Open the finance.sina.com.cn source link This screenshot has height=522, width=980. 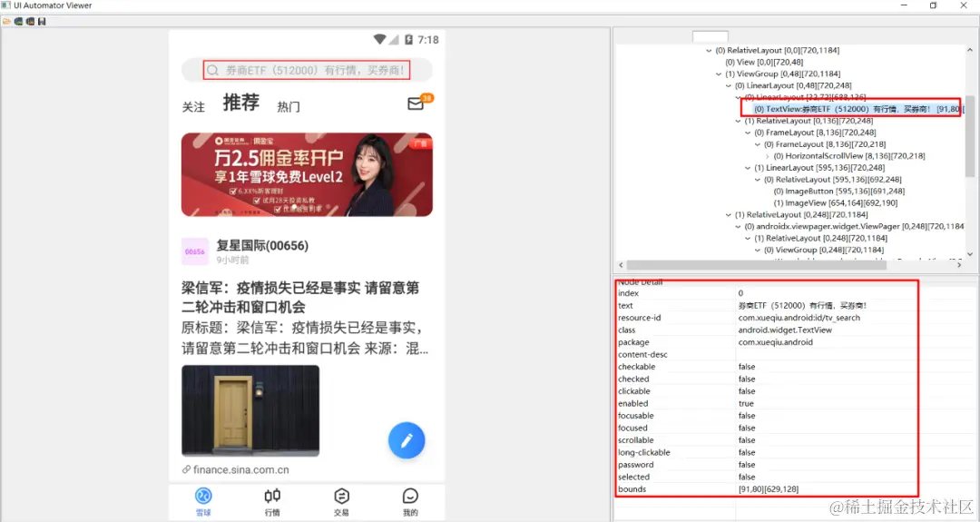[x=240, y=469]
